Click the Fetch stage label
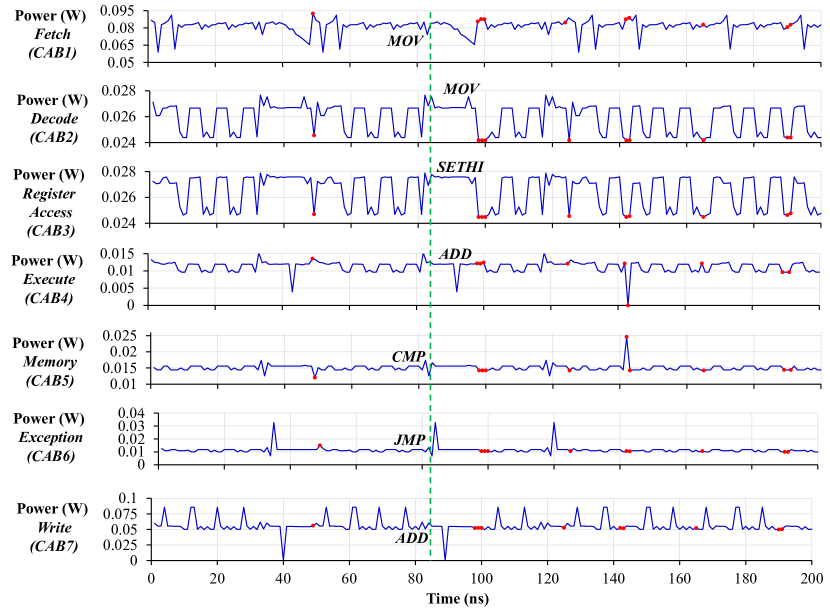The image size is (830, 611). click(x=52, y=34)
